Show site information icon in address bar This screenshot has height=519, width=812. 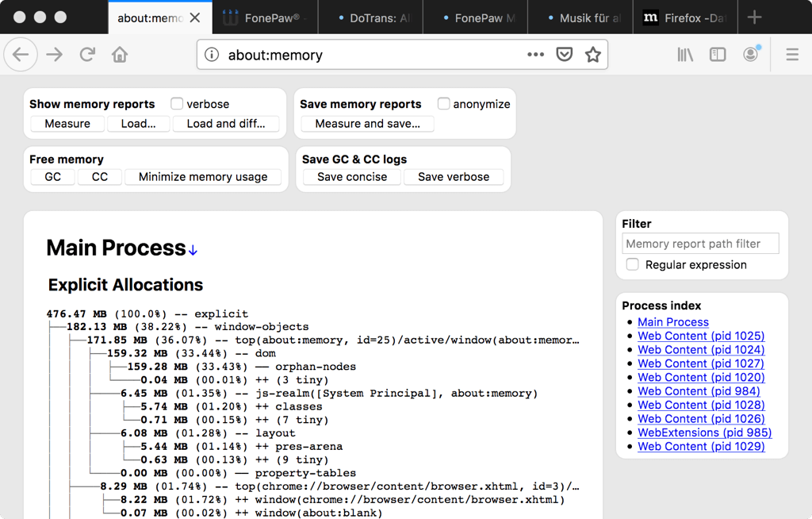coord(211,55)
